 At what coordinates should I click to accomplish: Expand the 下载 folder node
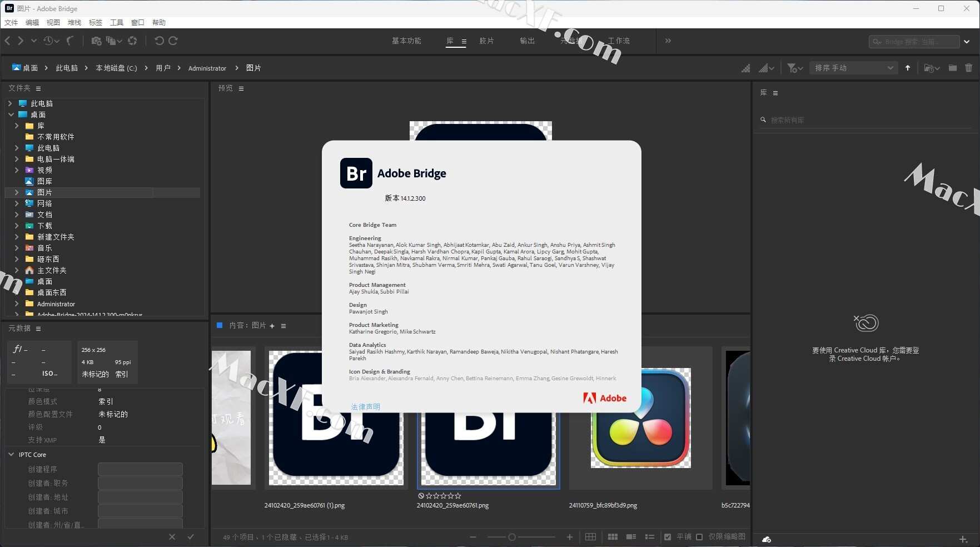17,226
